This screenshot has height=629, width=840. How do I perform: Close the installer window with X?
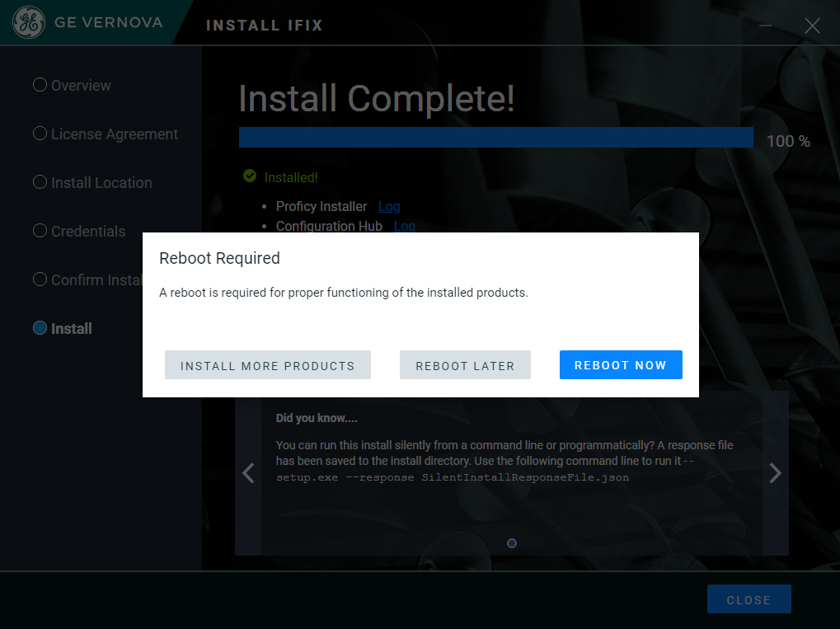(812, 26)
